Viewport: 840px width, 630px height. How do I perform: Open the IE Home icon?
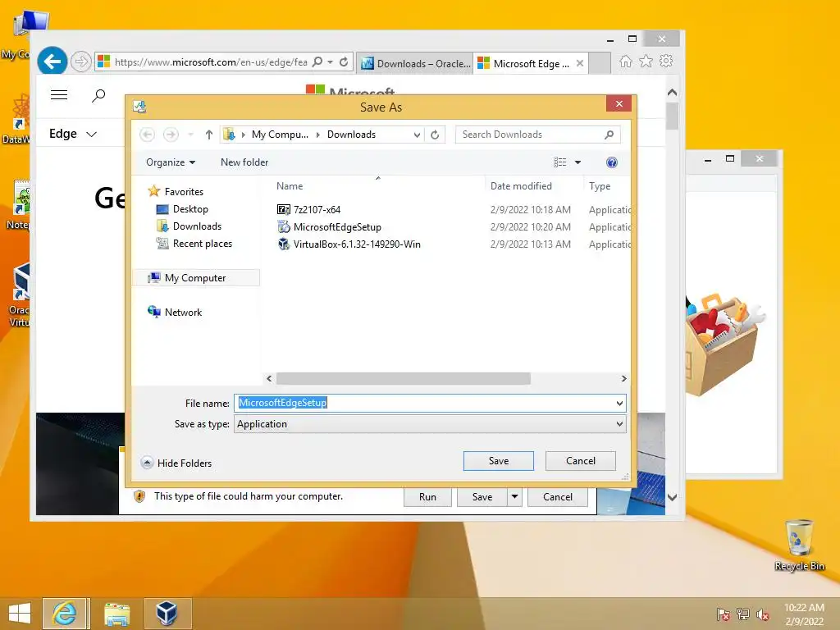pyautogui.click(x=625, y=62)
